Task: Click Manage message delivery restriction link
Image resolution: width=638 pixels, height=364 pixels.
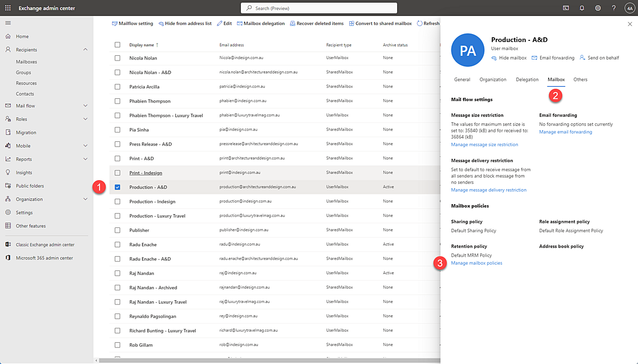Action: tap(489, 190)
